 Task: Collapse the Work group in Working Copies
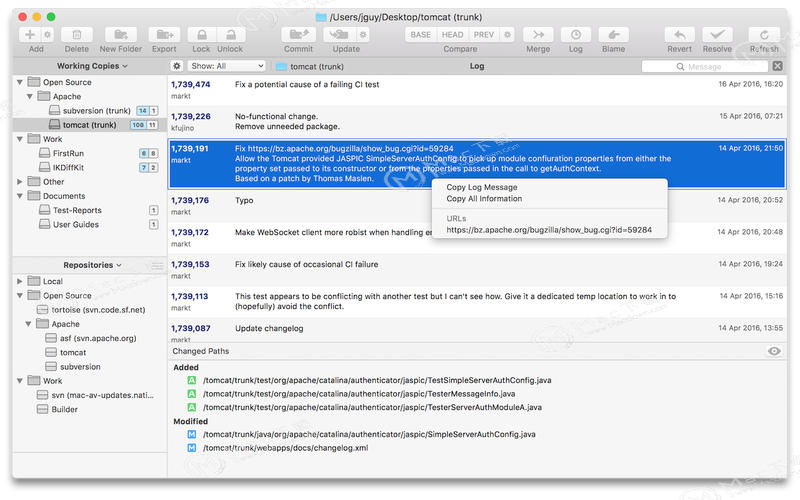(x=19, y=139)
